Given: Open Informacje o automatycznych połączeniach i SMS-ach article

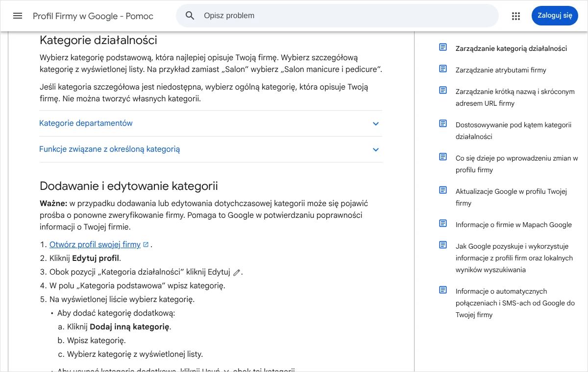Looking at the screenshot, I should click(515, 303).
